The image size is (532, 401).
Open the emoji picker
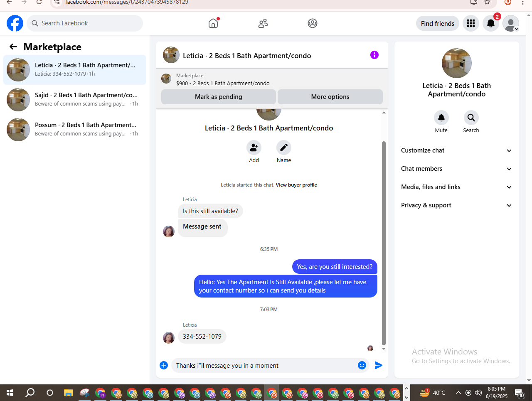(x=362, y=365)
